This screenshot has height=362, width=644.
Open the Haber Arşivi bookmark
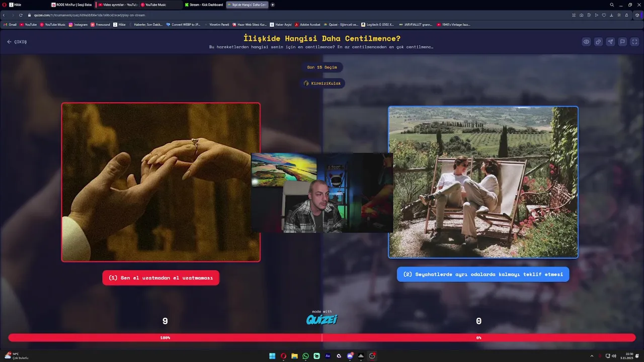pyautogui.click(x=281, y=24)
